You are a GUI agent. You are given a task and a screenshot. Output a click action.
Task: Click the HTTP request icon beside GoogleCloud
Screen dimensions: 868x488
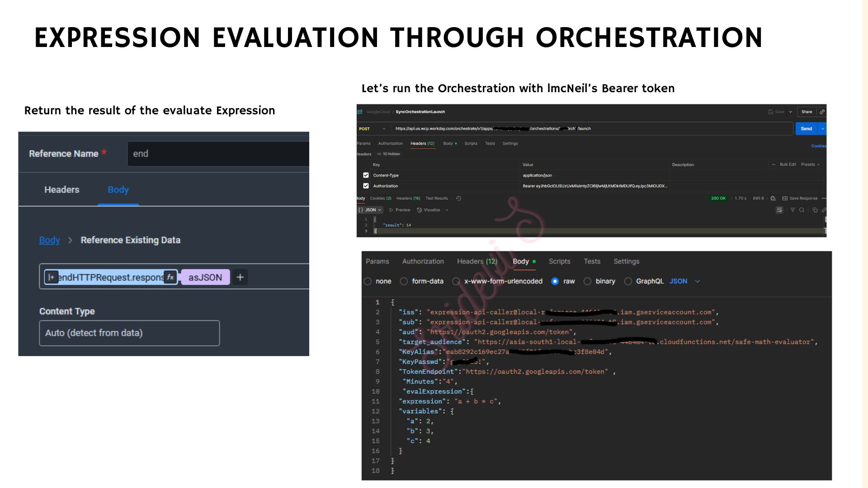pos(360,112)
